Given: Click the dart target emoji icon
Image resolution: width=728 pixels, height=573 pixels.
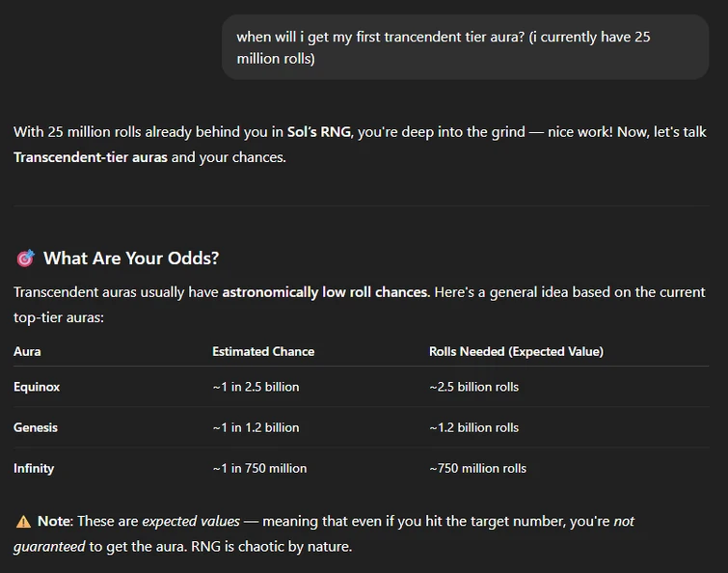Looking at the screenshot, I should (25, 259).
